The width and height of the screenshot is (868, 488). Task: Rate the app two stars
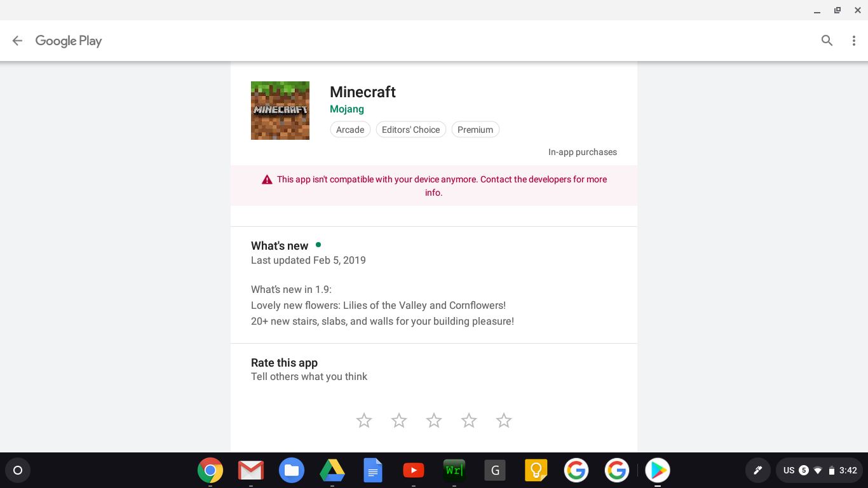tap(399, 421)
